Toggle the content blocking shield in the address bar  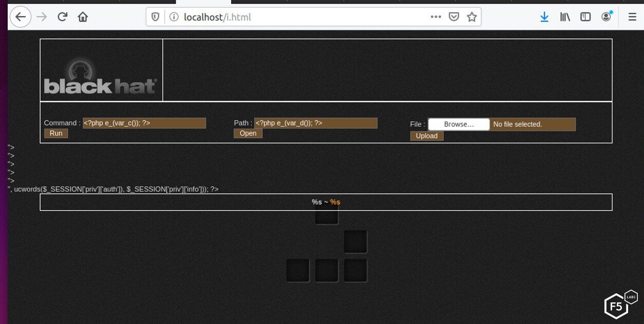pyautogui.click(x=156, y=16)
